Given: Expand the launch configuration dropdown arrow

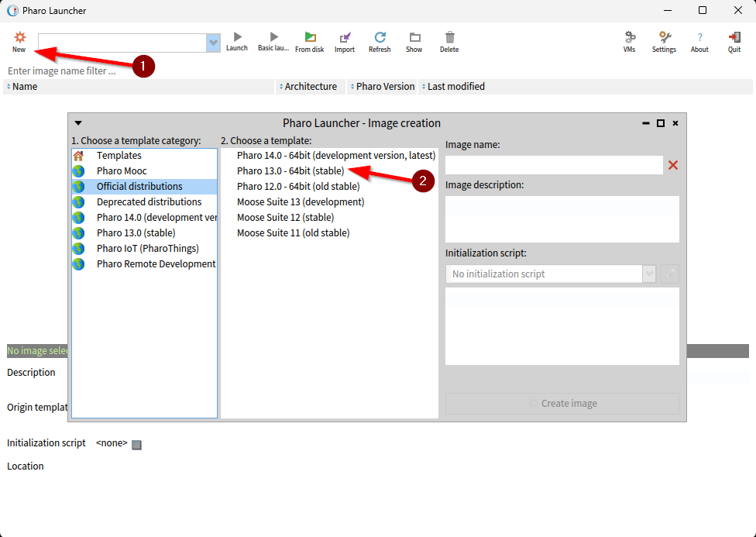Looking at the screenshot, I should pyautogui.click(x=214, y=43).
